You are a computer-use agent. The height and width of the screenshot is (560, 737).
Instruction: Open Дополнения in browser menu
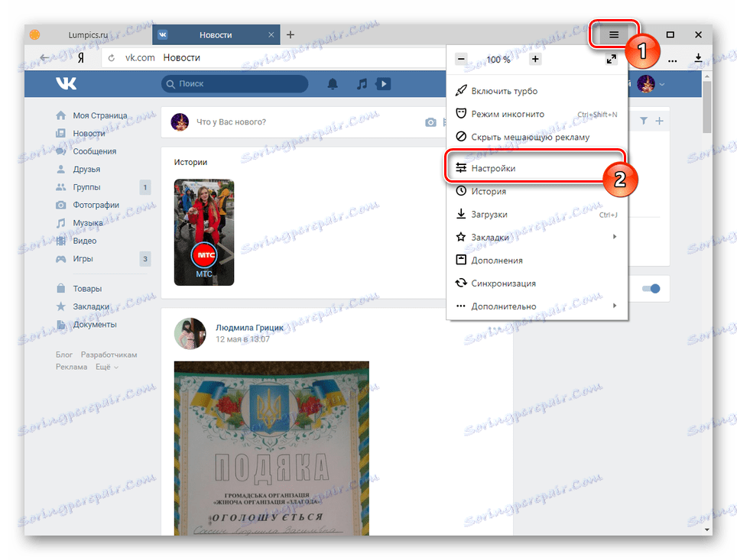tap(537, 261)
